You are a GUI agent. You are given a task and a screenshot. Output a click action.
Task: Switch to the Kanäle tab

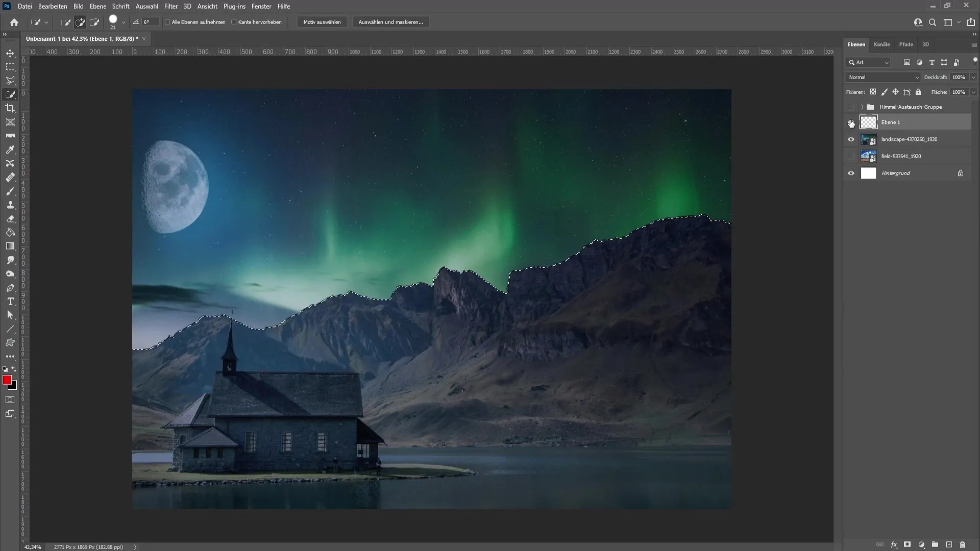(881, 44)
